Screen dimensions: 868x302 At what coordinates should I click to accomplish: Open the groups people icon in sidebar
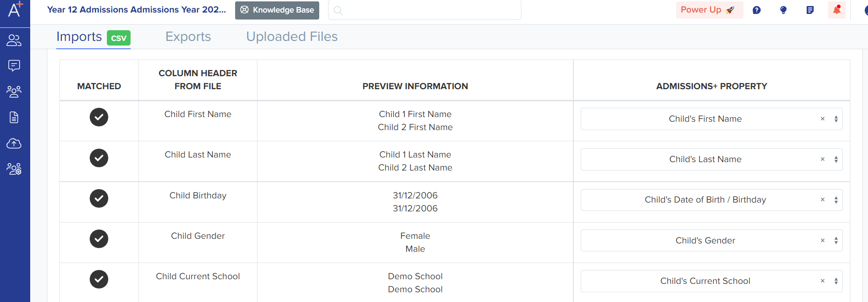pos(14,92)
